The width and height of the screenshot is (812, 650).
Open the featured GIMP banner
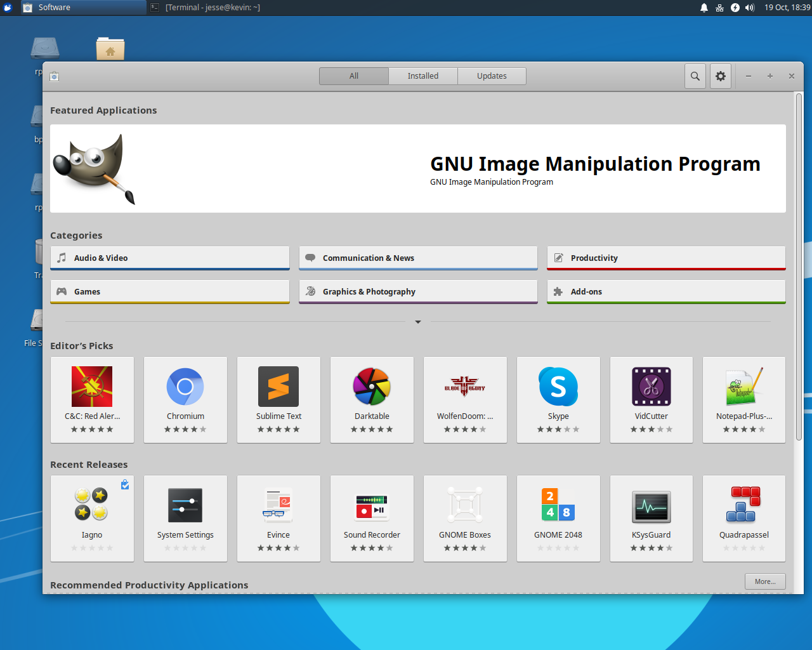[418, 168]
